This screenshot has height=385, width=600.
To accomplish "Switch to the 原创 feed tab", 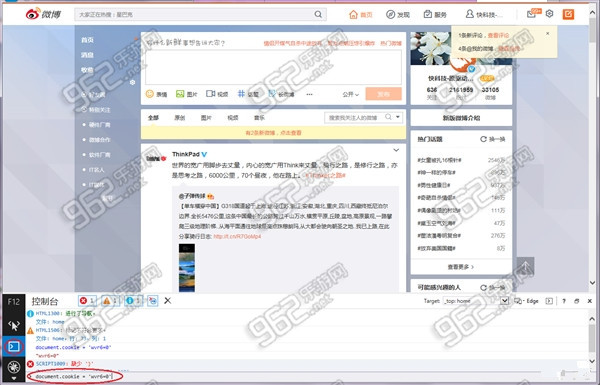I will pyautogui.click(x=179, y=117).
